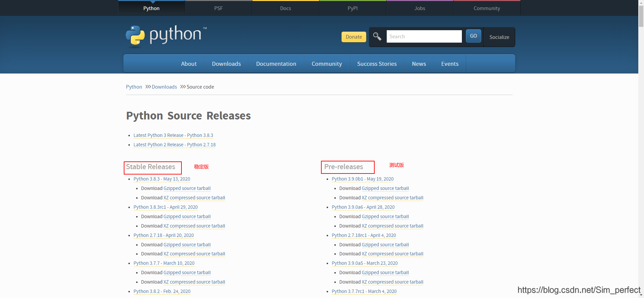Click the Stable Releases heading

point(151,167)
